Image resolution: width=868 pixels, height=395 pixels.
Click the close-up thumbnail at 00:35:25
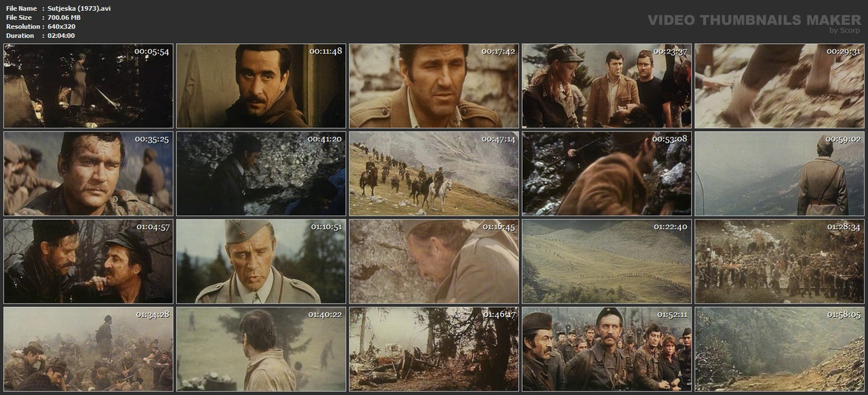point(88,173)
